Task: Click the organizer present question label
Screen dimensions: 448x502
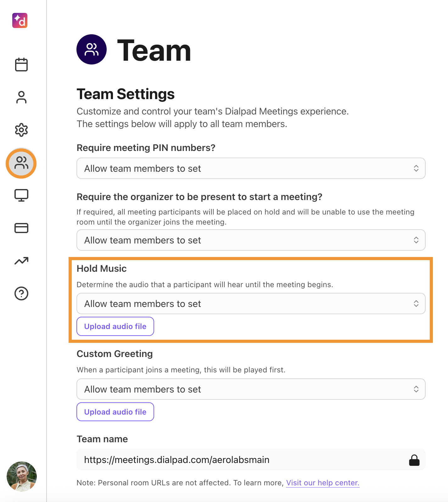Action: tap(199, 197)
